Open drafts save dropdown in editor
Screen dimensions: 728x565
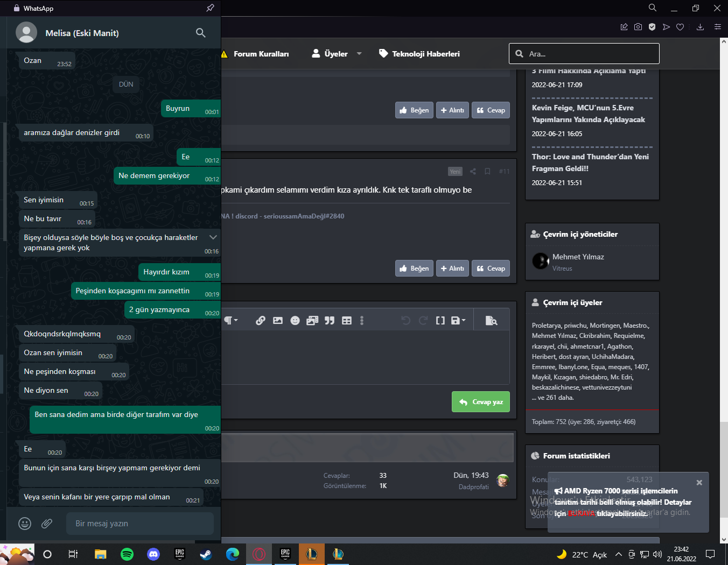coord(458,321)
